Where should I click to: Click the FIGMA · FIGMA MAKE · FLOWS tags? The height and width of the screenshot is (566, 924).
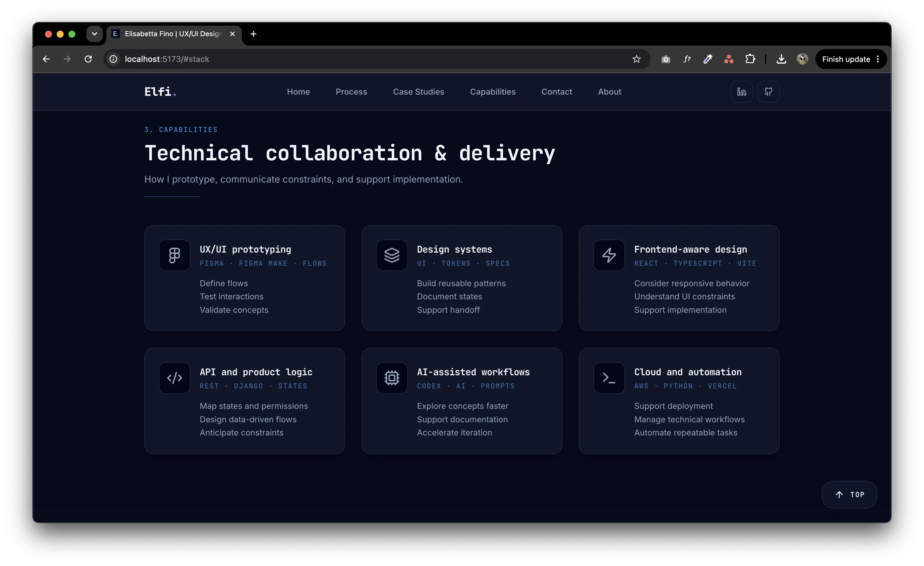pyautogui.click(x=263, y=263)
